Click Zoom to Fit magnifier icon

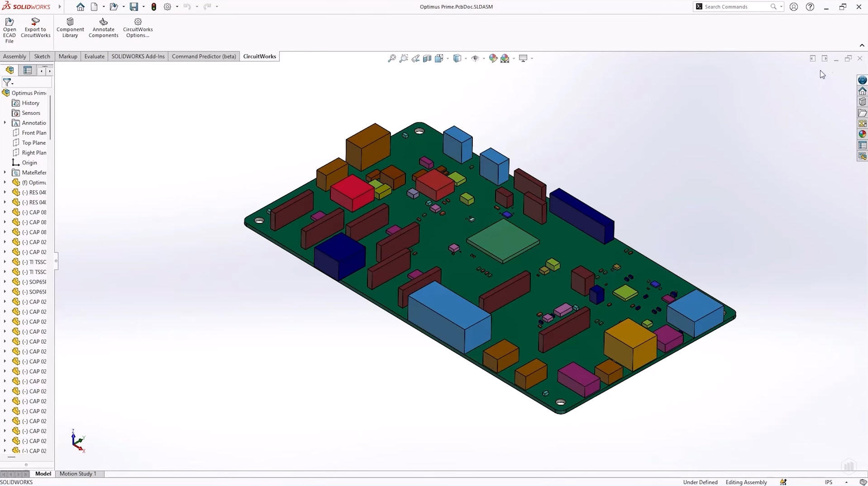[x=392, y=58]
